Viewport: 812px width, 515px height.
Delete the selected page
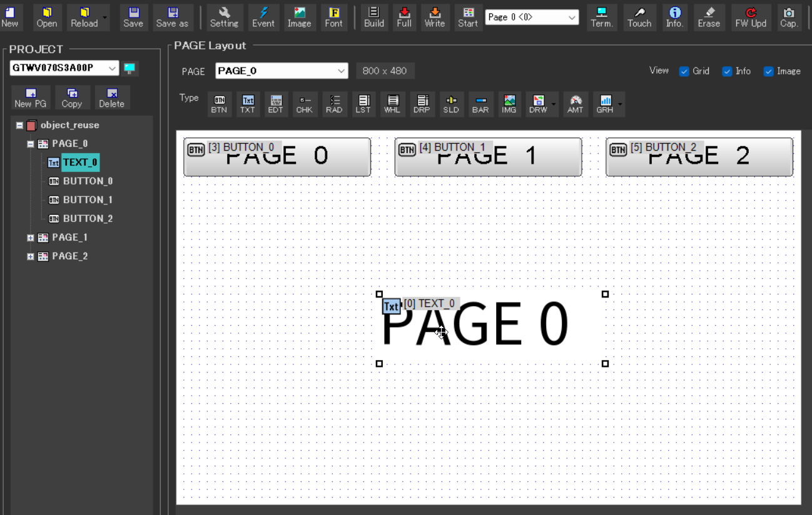[x=112, y=97]
